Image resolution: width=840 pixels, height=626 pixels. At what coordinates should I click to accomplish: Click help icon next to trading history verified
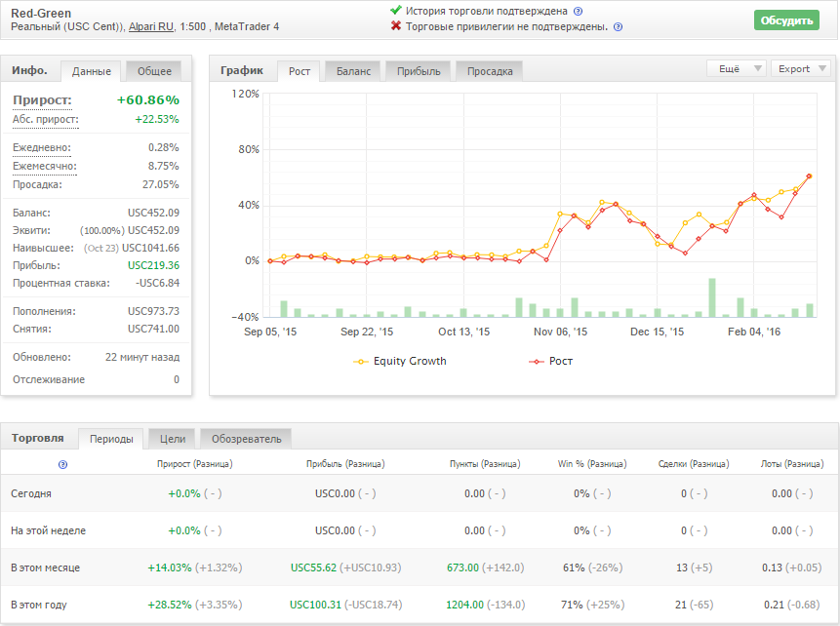click(578, 12)
